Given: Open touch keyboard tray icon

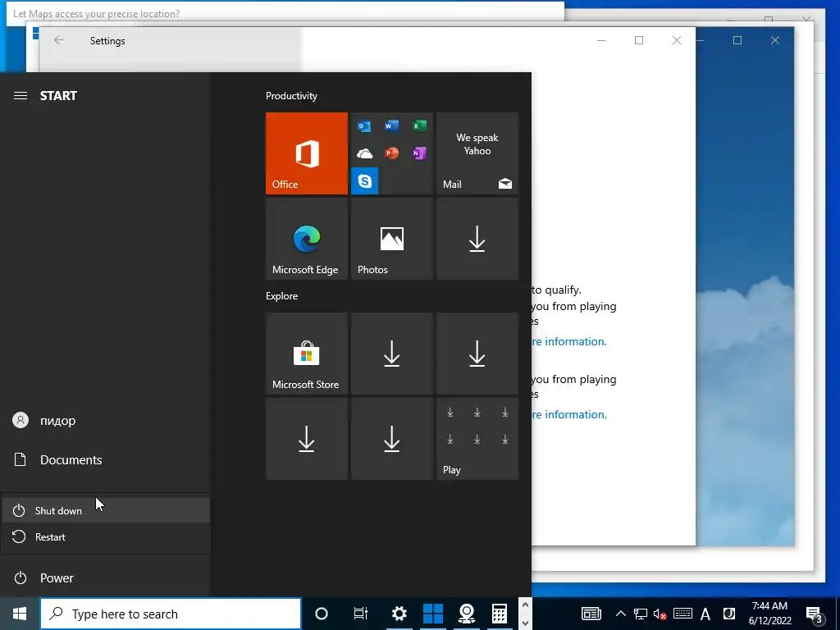Looking at the screenshot, I should pyautogui.click(x=682, y=614).
